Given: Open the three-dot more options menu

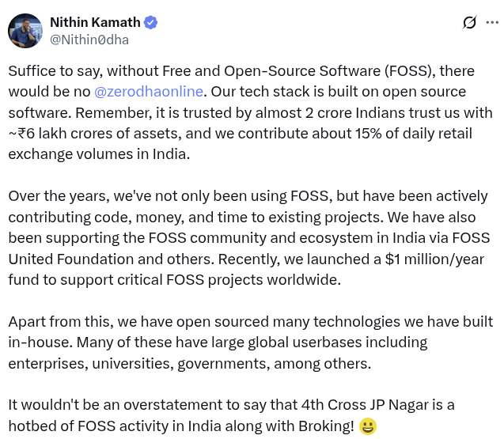Looking at the screenshot, I should click(492, 22).
